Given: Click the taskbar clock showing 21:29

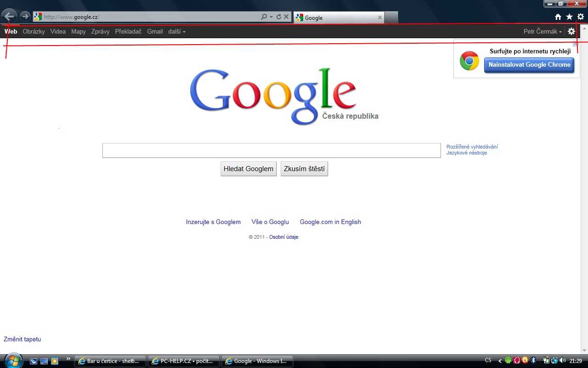Looking at the screenshot, I should click(576, 361).
